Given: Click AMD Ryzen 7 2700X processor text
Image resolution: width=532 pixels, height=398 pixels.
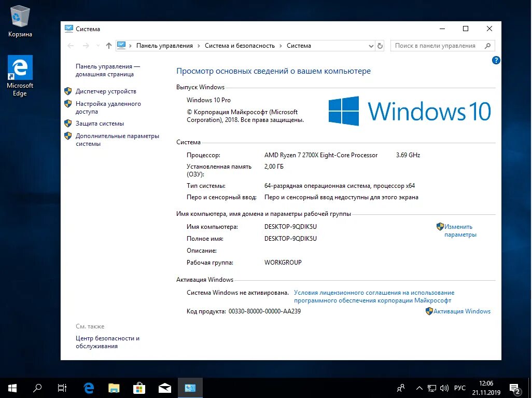Looking at the screenshot, I should pos(320,155).
